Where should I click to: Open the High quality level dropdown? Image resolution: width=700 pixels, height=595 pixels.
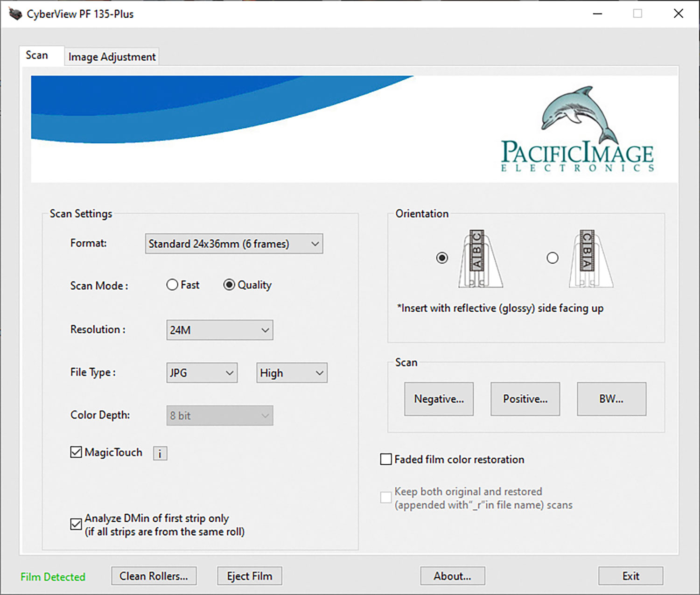[x=292, y=373]
